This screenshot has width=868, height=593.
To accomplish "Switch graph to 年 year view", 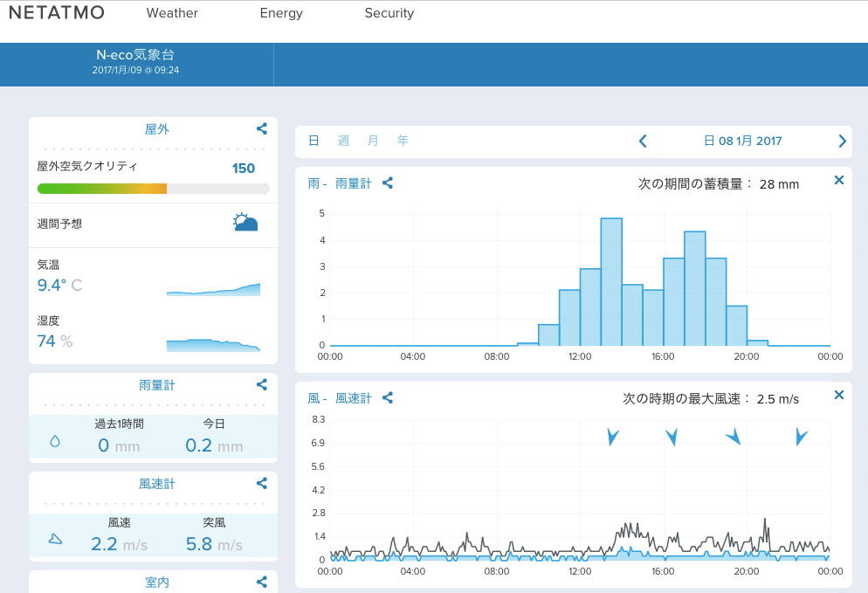I will [403, 141].
